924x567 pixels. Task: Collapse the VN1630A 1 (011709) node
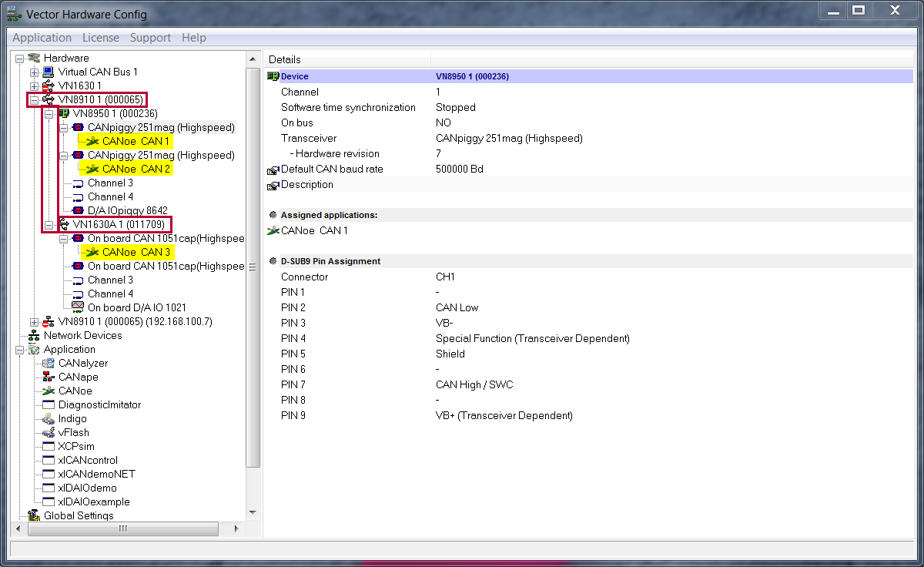pos(49,225)
